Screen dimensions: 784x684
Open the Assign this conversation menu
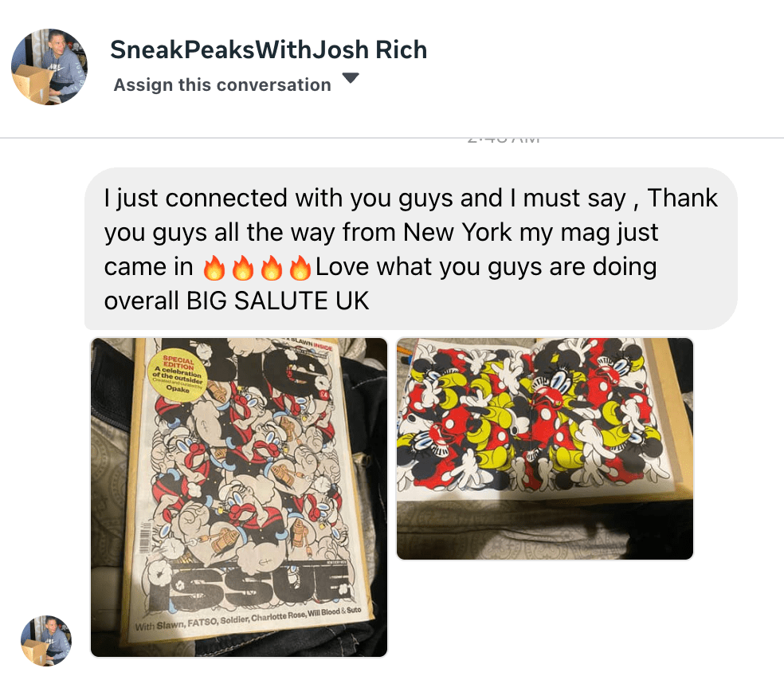click(x=222, y=85)
